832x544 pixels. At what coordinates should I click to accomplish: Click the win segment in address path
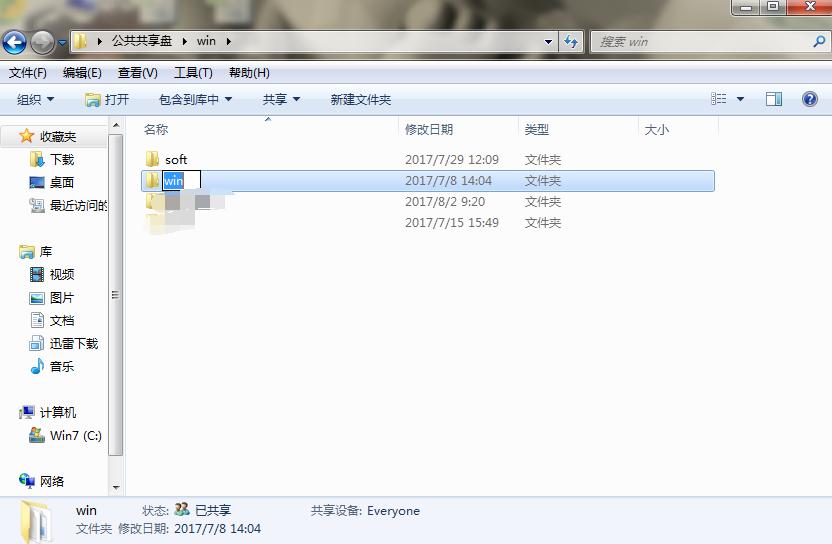tap(206, 41)
